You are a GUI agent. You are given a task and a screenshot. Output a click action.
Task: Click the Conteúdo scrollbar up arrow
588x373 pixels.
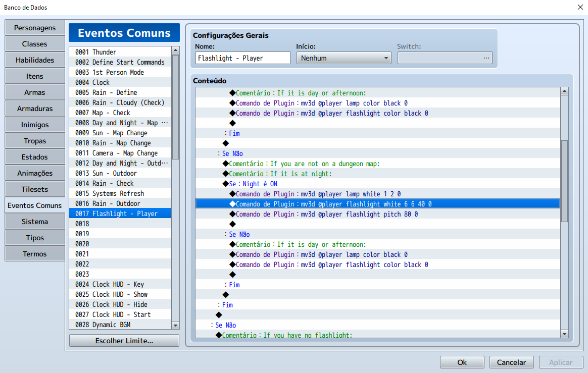tap(564, 91)
